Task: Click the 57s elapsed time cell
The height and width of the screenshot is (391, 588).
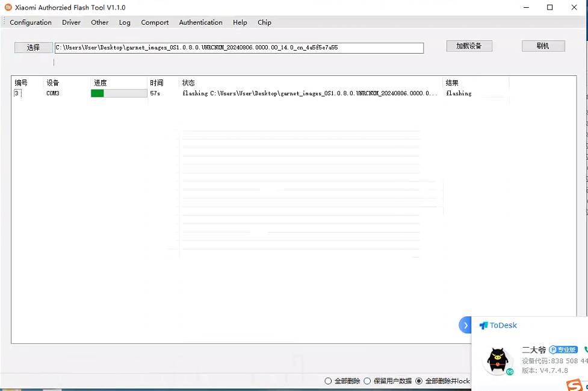Action: click(155, 93)
